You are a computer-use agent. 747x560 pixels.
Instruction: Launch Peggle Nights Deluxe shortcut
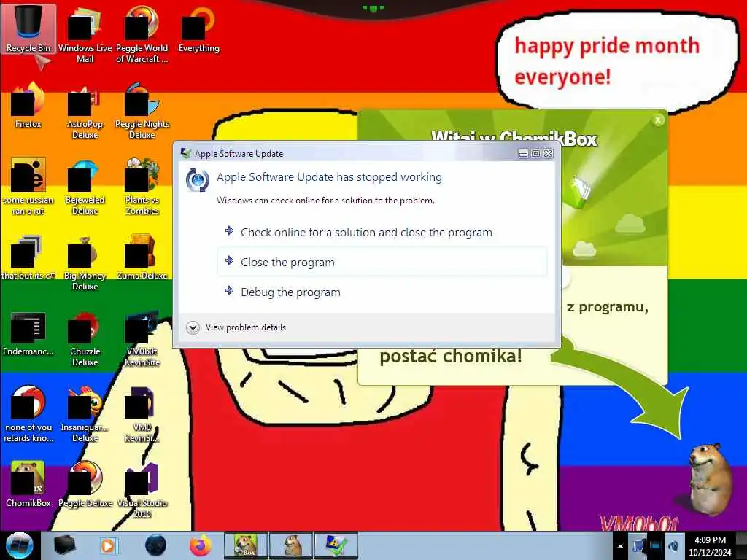142,111
